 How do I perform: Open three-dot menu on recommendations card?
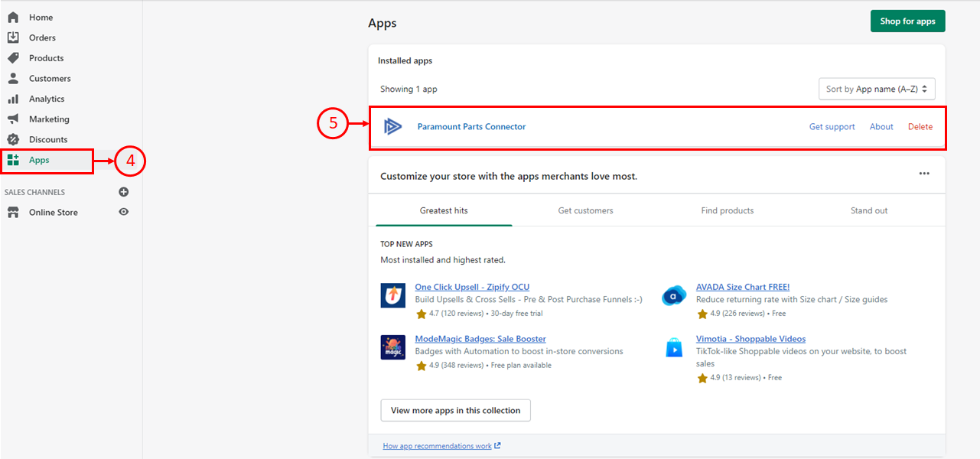pos(924,174)
